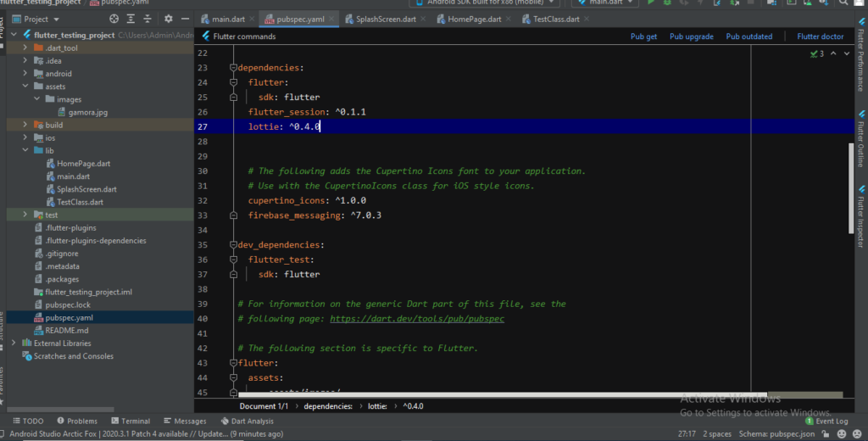Open the Dart Analysis tool window
This screenshot has width=868, height=441.
point(247,421)
